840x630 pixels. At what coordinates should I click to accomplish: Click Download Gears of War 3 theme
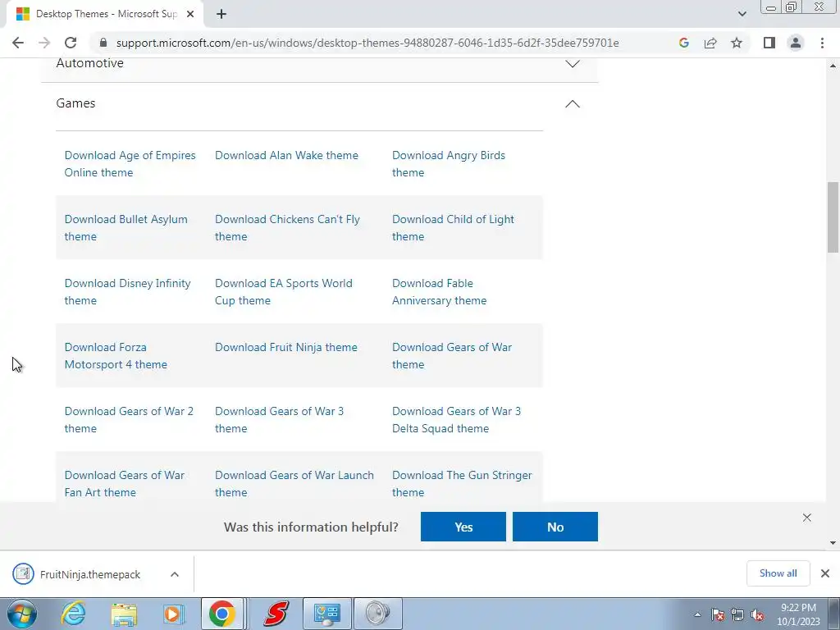[279, 419]
